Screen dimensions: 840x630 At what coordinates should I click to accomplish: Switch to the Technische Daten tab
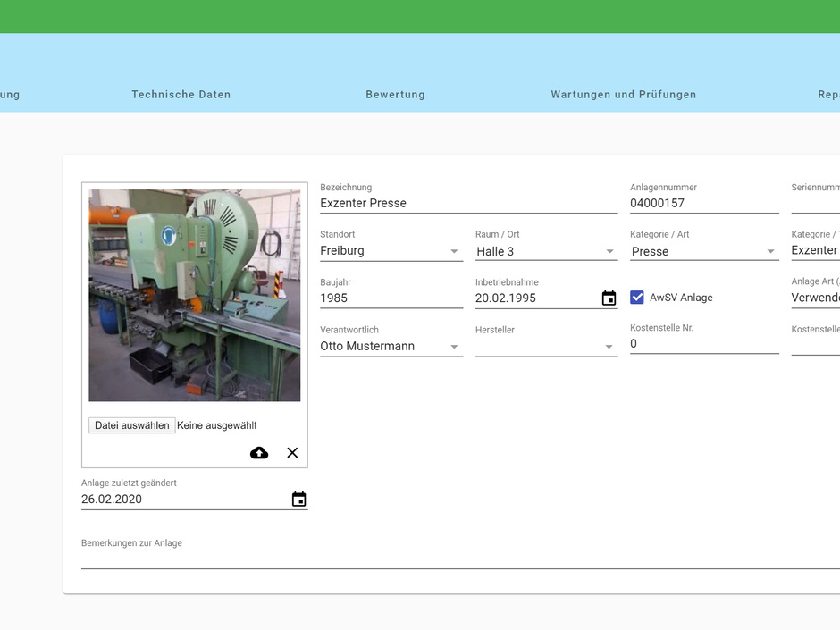click(181, 95)
